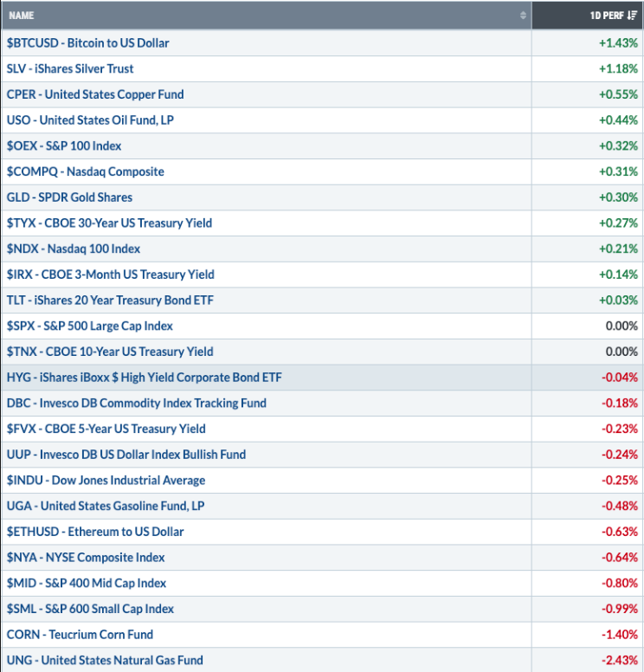Open USO - United States Oil Fund, LP

point(90,120)
